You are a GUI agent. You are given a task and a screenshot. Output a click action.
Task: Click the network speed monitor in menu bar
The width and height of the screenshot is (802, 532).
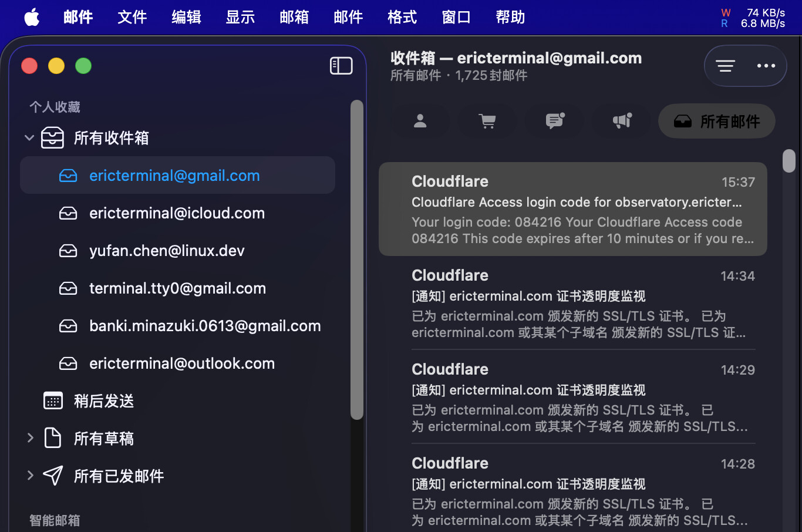753,18
